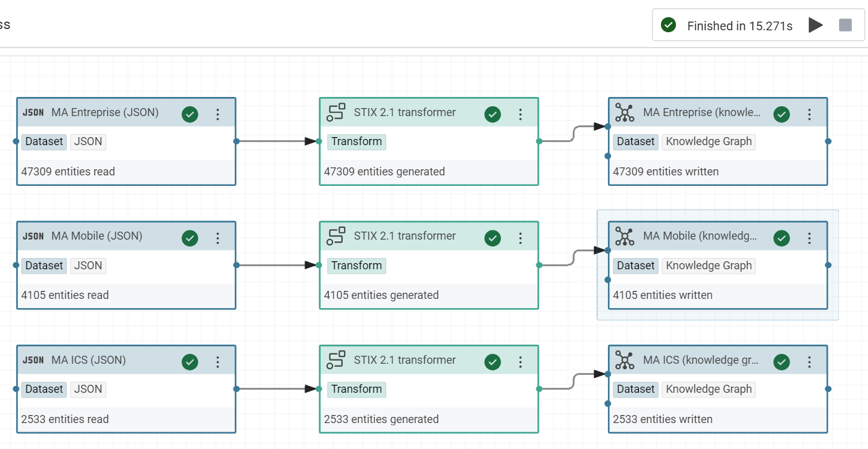This screenshot has width=868, height=449.
Task: Open options menu for MA ICS (JSON)
Action: [217, 362]
